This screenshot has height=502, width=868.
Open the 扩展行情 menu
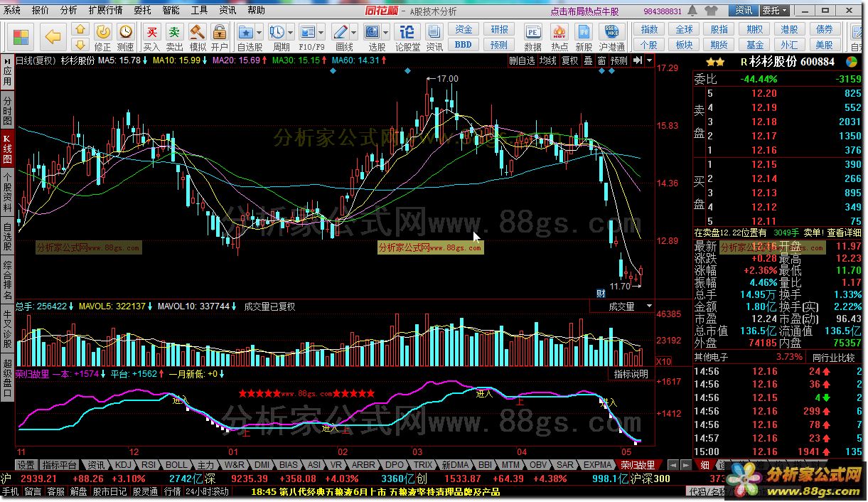105,11
